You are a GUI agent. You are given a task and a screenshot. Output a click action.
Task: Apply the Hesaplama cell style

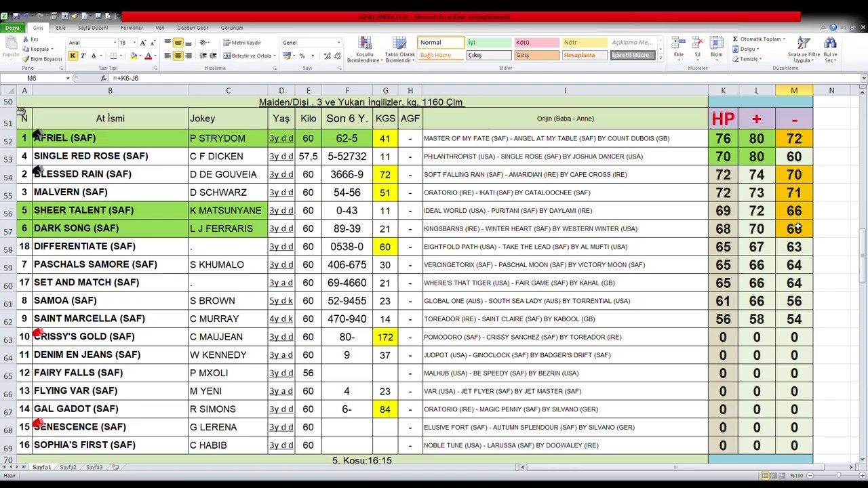click(584, 55)
